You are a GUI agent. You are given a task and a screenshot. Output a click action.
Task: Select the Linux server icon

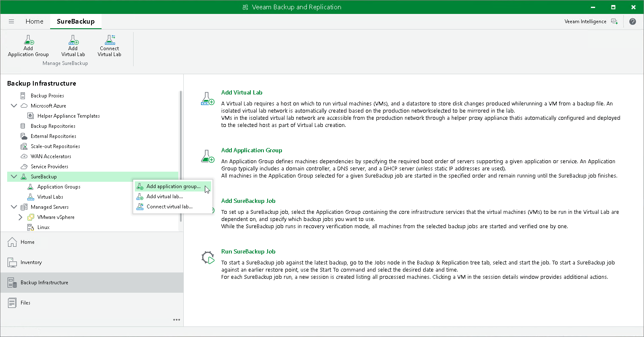(x=30, y=227)
